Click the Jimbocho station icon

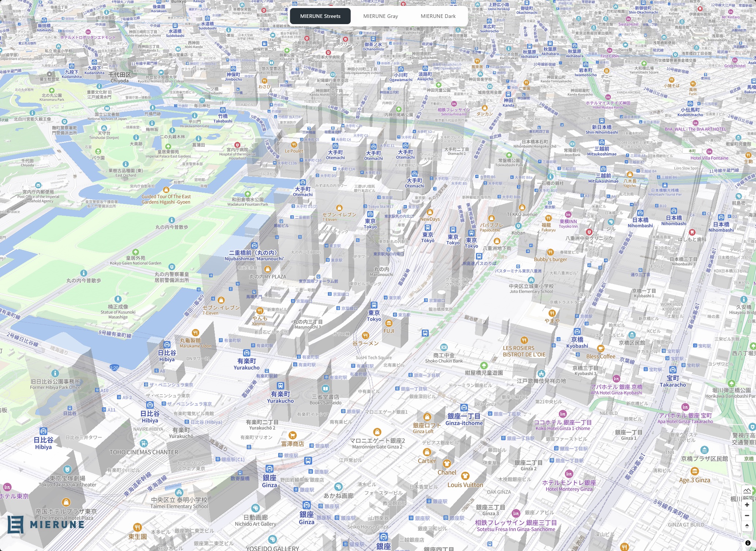point(234,69)
